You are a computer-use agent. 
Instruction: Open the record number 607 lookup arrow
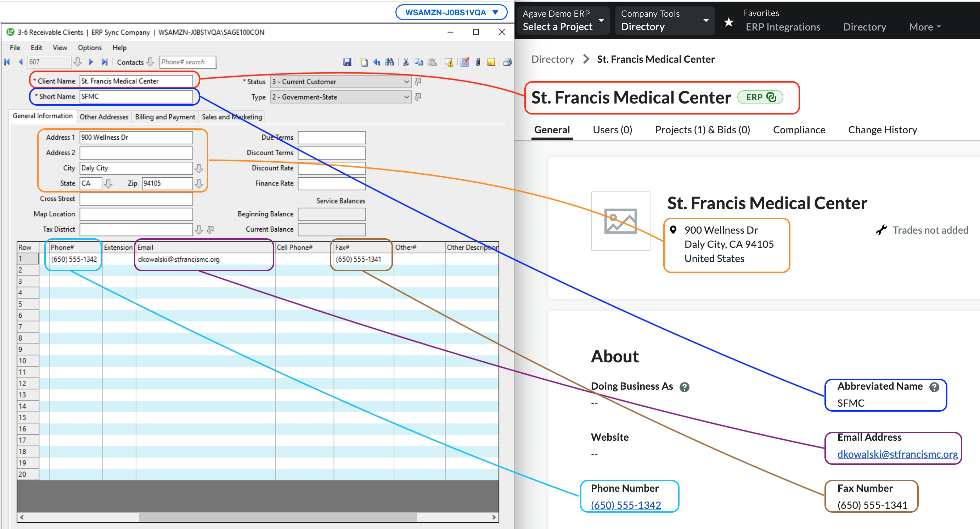[78, 62]
